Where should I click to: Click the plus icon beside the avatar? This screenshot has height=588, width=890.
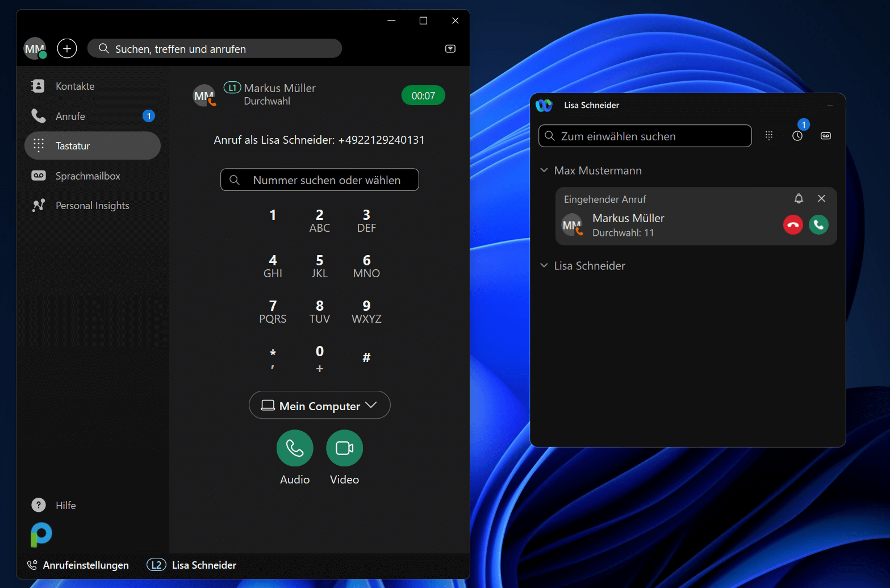[67, 49]
